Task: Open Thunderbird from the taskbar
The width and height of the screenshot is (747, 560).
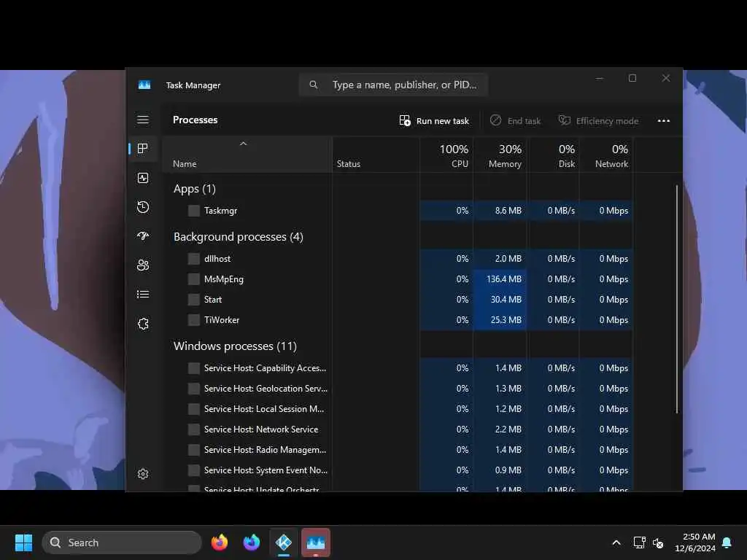Action: (252, 542)
